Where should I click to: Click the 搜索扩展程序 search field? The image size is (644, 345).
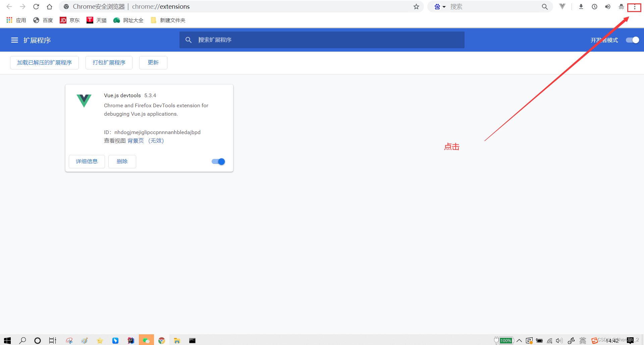click(322, 40)
